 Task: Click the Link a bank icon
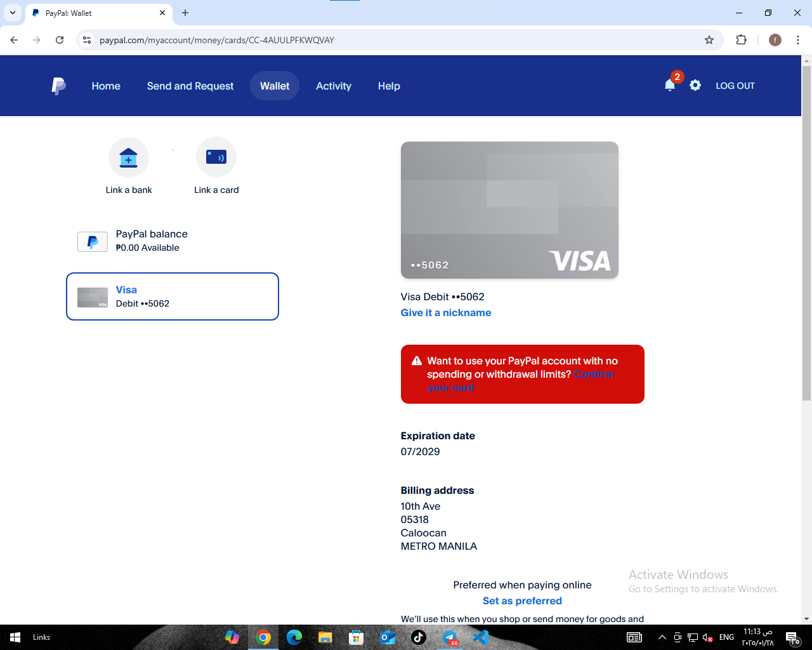tap(129, 157)
